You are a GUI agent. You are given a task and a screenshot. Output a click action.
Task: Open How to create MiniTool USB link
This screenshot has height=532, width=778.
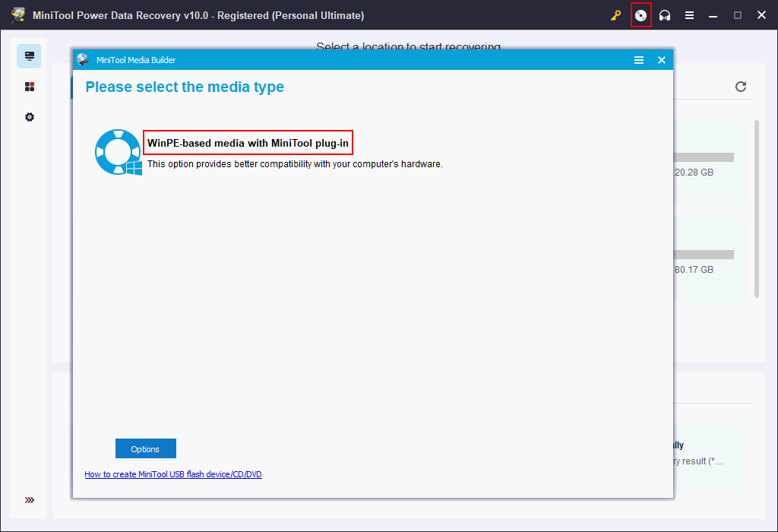173,474
